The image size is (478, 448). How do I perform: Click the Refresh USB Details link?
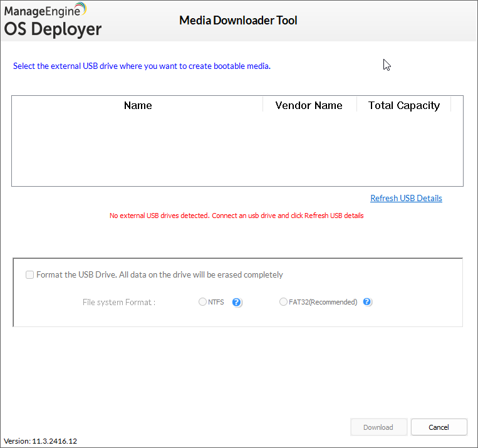pyautogui.click(x=406, y=198)
